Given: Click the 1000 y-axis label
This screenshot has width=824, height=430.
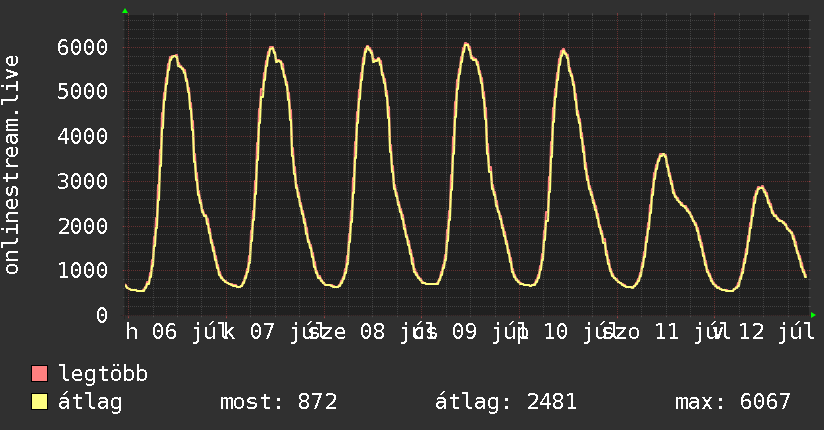Looking at the screenshot, I should pyautogui.click(x=83, y=271).
